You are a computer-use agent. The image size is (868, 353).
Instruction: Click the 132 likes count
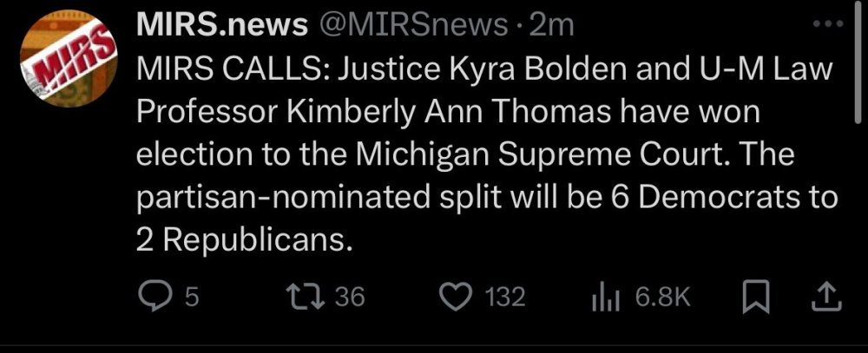(504, 298)
